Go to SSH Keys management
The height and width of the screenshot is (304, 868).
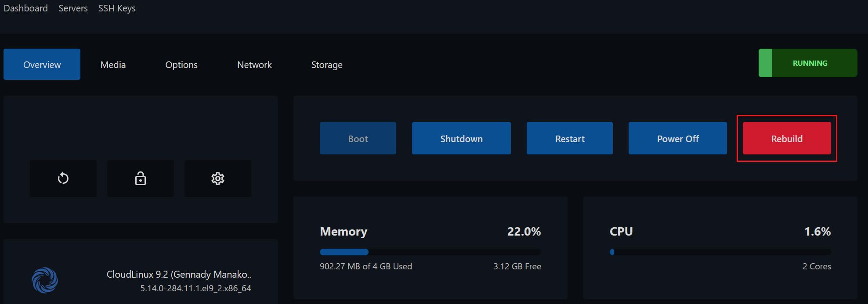117,8
